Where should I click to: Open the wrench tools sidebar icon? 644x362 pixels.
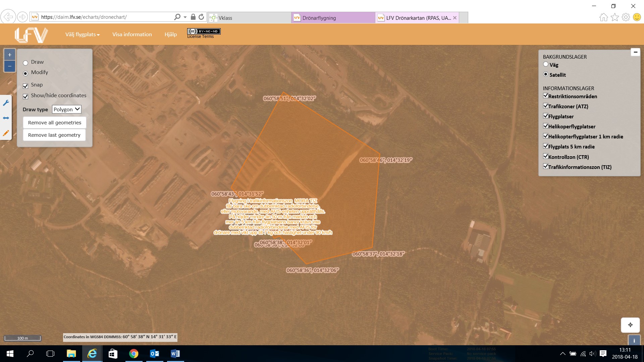(6, 103)
